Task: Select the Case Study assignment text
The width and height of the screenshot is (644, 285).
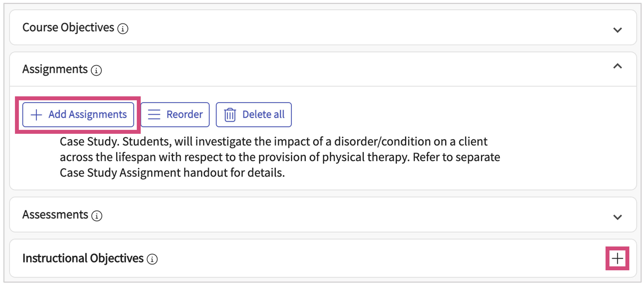Action: click(280, 157)
